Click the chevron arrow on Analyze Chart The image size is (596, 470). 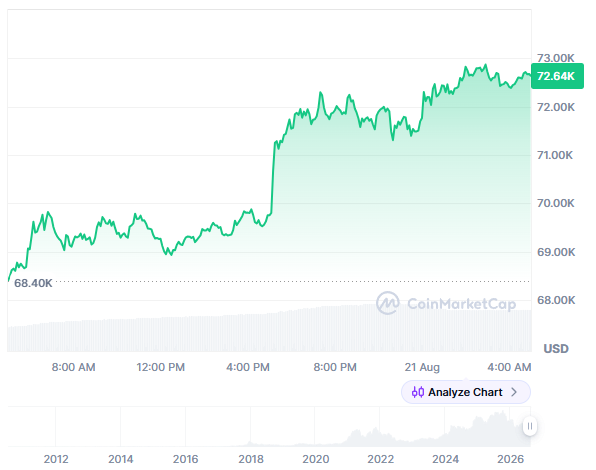click(514, 392)
